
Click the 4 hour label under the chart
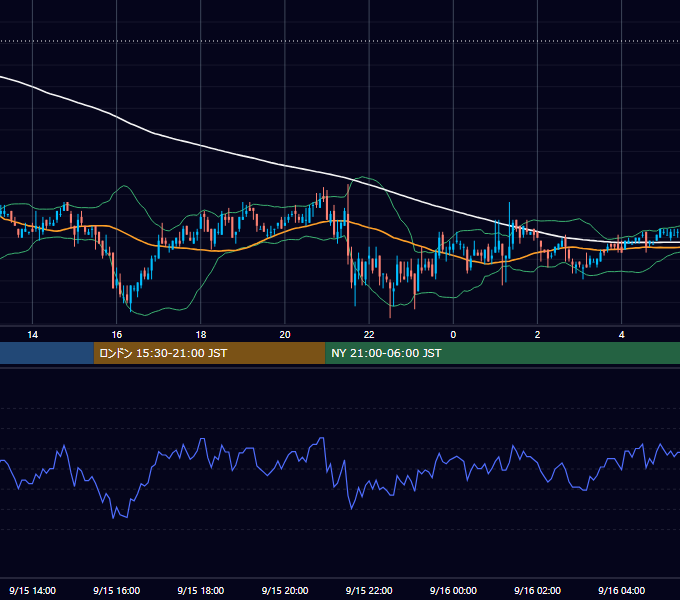point(621,335)
